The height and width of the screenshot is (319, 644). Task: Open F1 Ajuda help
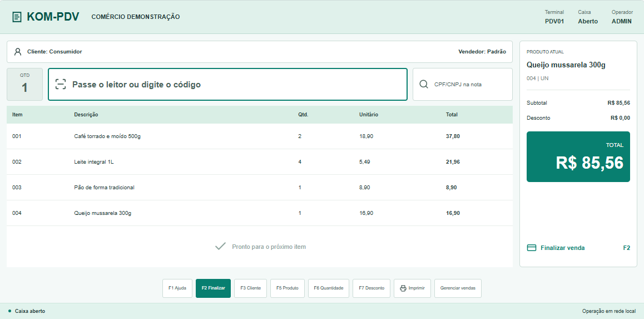click(x=177, y=288)
